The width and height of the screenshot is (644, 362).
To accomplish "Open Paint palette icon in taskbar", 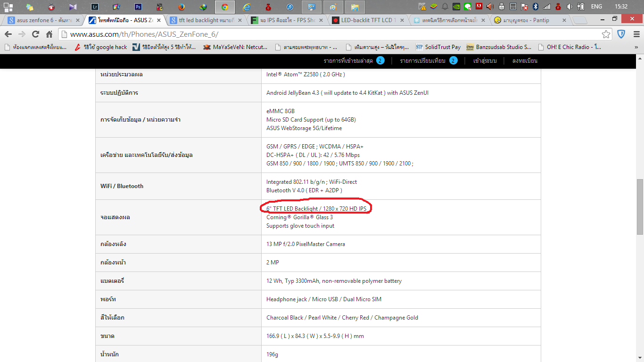I will (333, 7).
